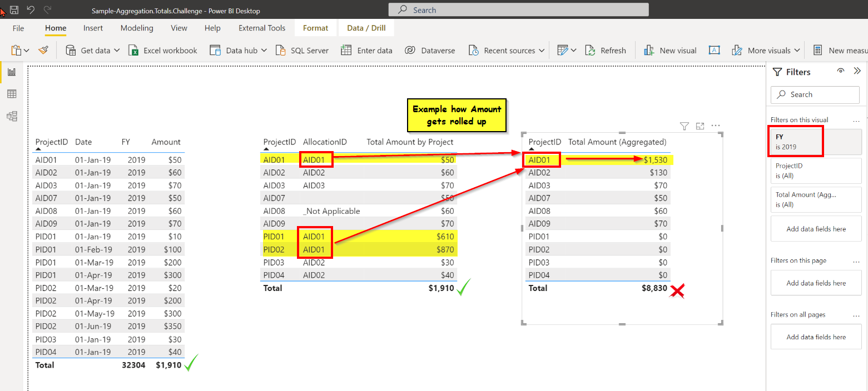The height and width of the screenshot is (391, 868).
Task: Undo the last action
Action: (x=31, y=10)
